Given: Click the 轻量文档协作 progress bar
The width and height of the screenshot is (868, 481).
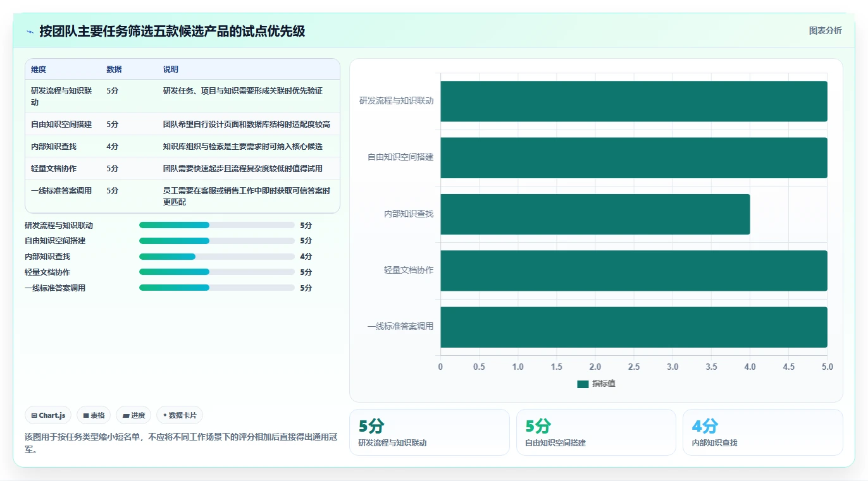Looking at the screenshot, I should 217,272.
